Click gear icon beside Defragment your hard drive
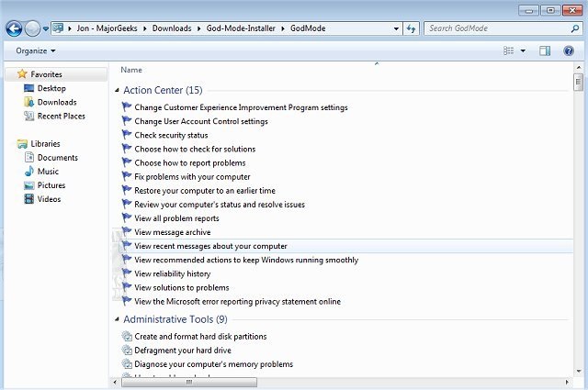This screenshot has height=390, width=588. coord(127,350)
